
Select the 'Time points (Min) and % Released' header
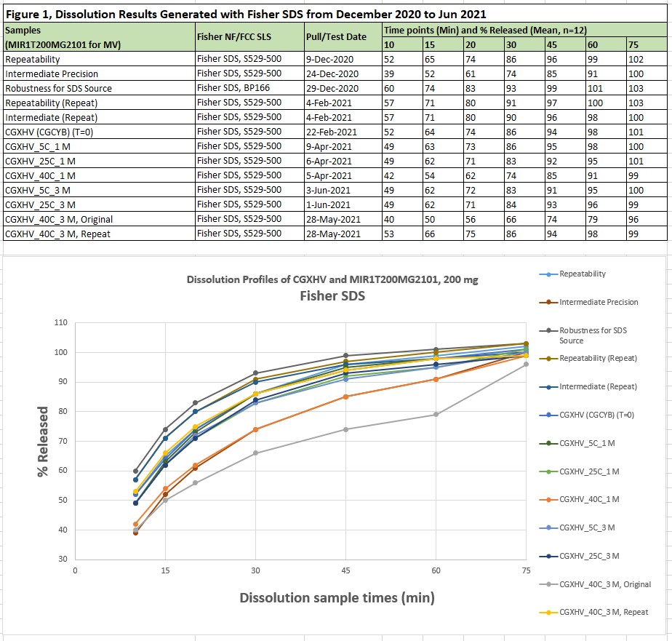click(524, 30)
